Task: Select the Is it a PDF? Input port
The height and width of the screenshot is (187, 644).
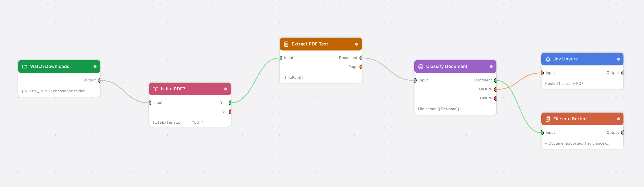Action: pyautogui.click(x=150, y=103)
